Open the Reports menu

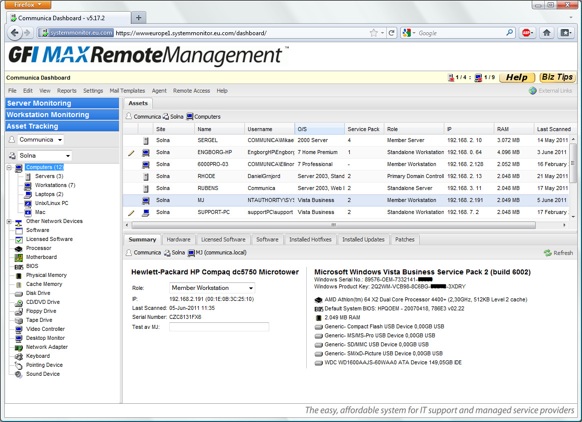[66, 91]
